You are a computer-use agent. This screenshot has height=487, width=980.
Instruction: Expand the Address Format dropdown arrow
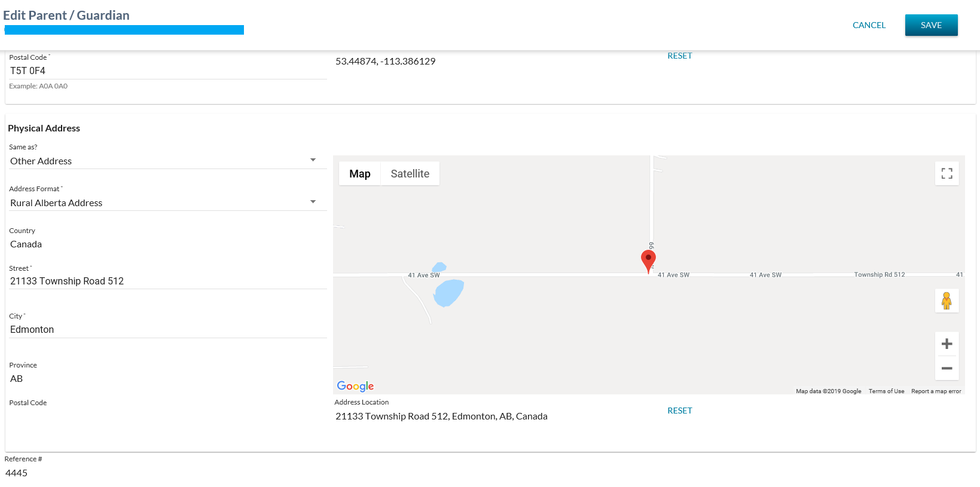pyautogui.click(x=313, y=202)
